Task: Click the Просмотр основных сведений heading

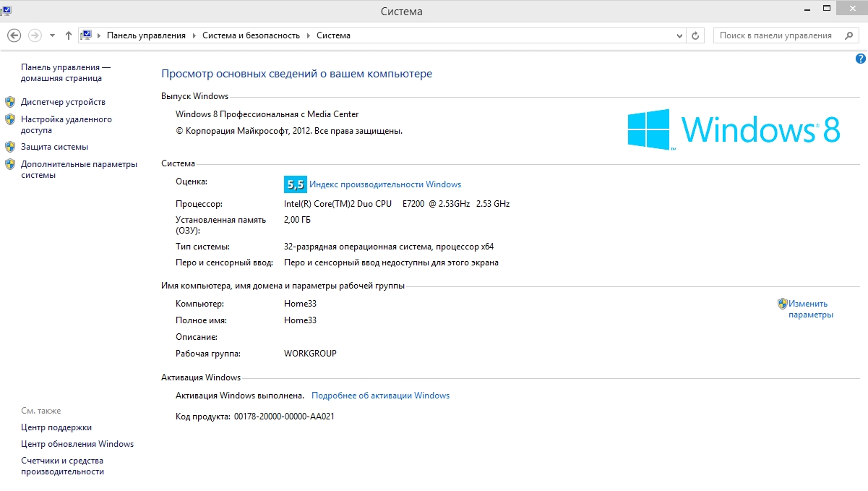Action: pyautogui.click(x=296, y=74)
